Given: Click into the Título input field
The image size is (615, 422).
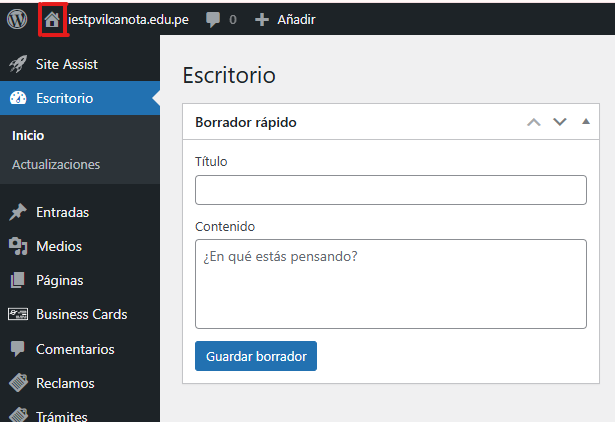Looking at the screenshot, I should click(390, 190).
